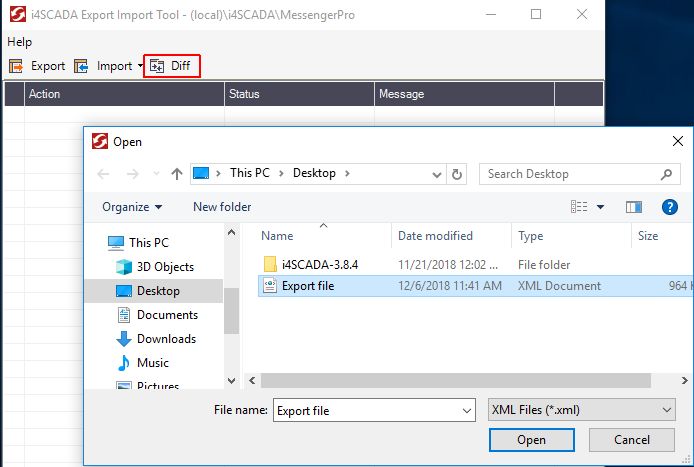Image resolution: width=694 pixels, height=467 pixels.
Task: Click the Open button
Action: (532, 440)
